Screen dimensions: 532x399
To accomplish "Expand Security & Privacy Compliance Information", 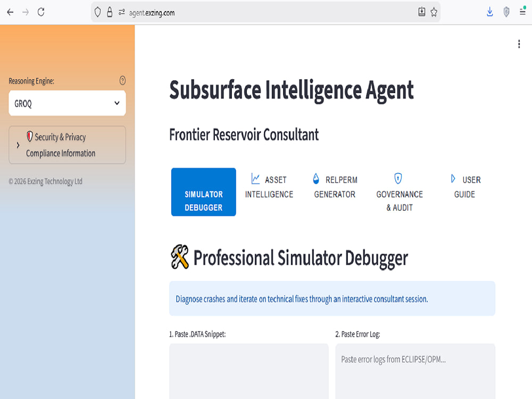I will pos(67,145).
